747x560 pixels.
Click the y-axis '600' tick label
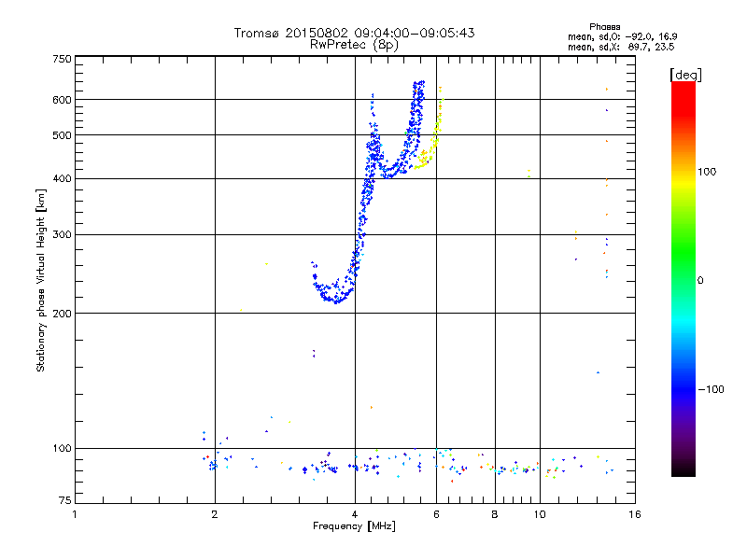click(62, 100)
